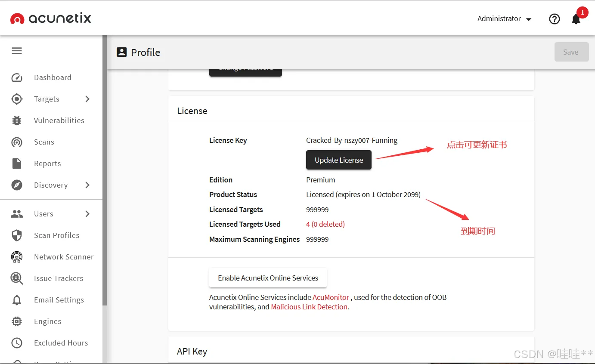The image size is (595, 364).
Task: Click the Scan Profiles shield icon
Action: [17, 235]
